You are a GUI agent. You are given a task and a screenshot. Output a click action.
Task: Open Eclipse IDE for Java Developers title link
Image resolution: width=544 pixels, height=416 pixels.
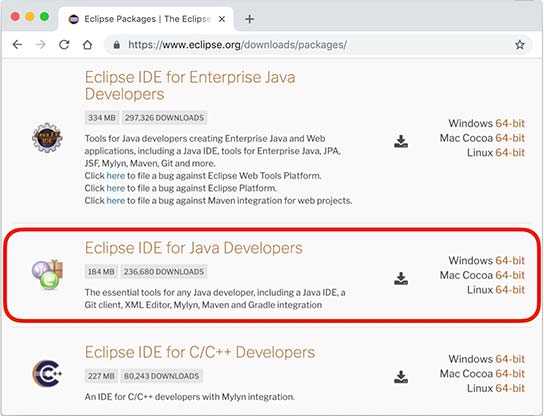[x=194, y=248]
